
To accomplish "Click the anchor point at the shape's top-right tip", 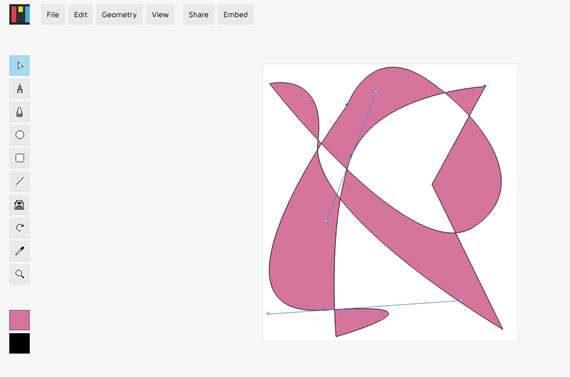I will (x=485, y=86).
